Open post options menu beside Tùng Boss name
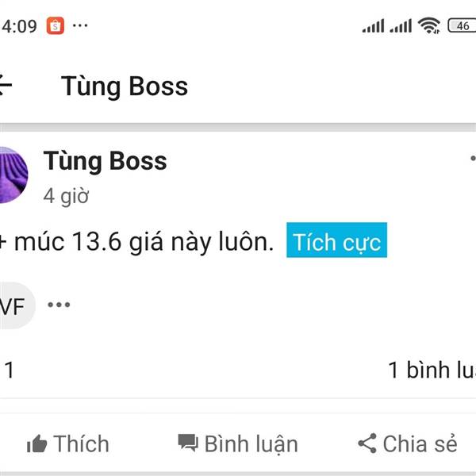Image resolution: width=476 pixels, height=476 pixels. 473,158
